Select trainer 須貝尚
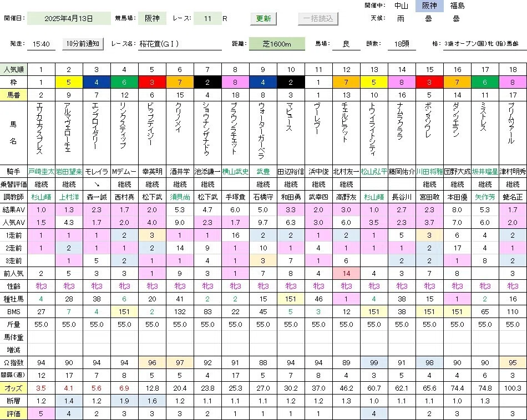The width and height of the screenshot is (527, 420). pos(180,197)
